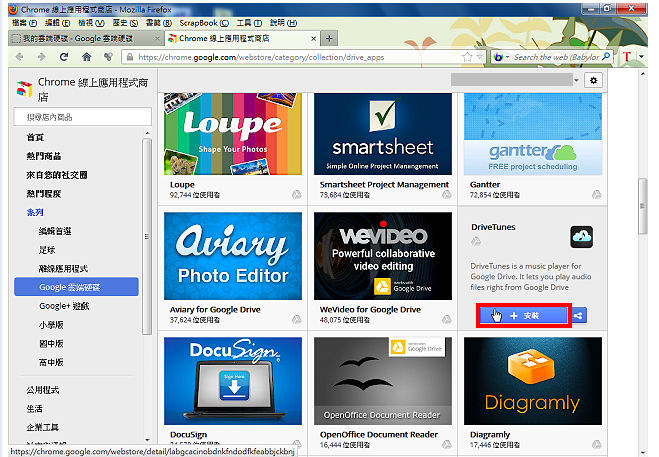Click Drive badge on WeVideo card
Viewport: 659px width, 457px height.
point(446,320)
